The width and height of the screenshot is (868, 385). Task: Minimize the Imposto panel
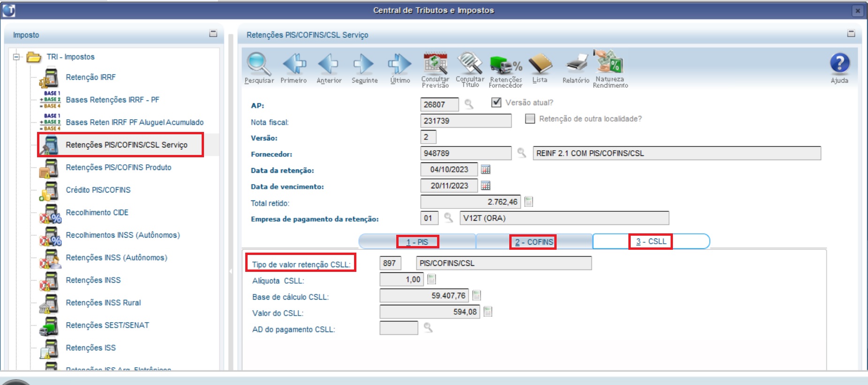[x=213, y=34]
